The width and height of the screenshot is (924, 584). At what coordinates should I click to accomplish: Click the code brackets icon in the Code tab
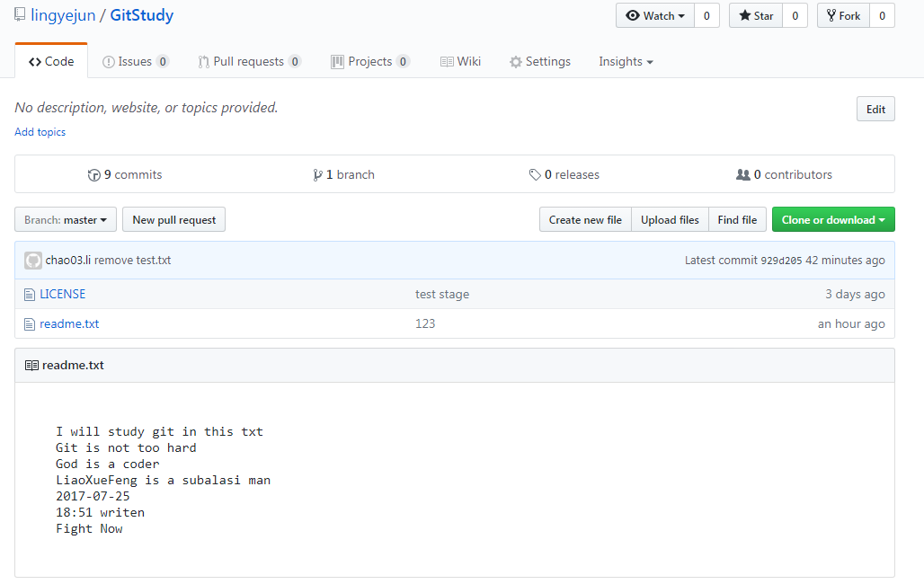(35, 62)
